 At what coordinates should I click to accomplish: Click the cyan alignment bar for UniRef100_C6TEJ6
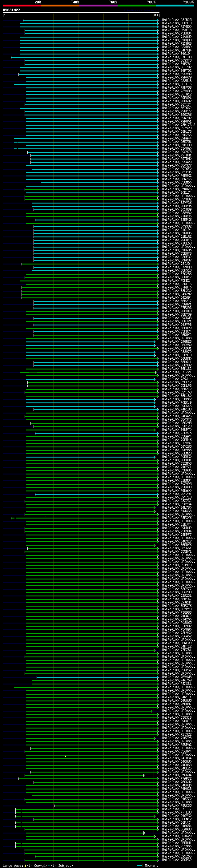click(x=86, y=84)
